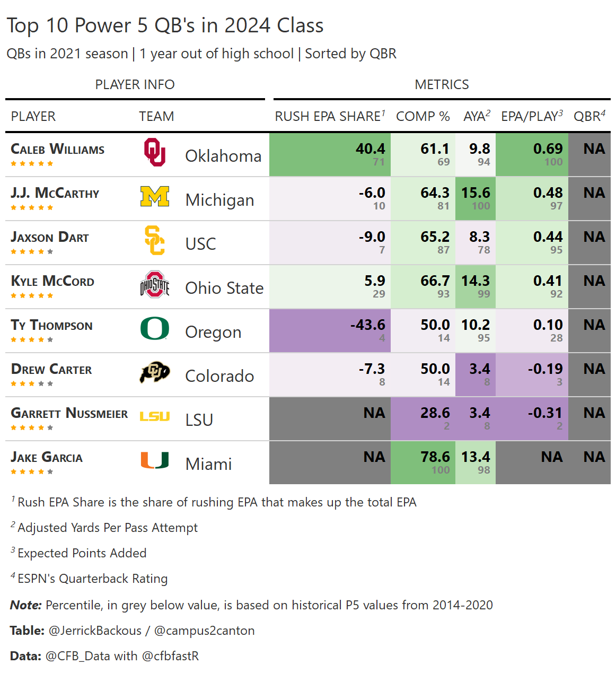
Task: Click the Colorado Buffaloes logo
Action: point(155,373)
